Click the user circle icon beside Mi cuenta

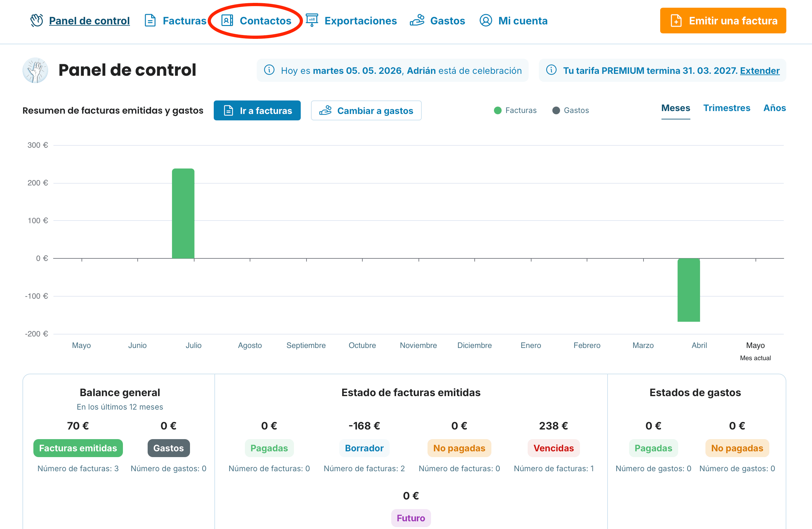486,21
